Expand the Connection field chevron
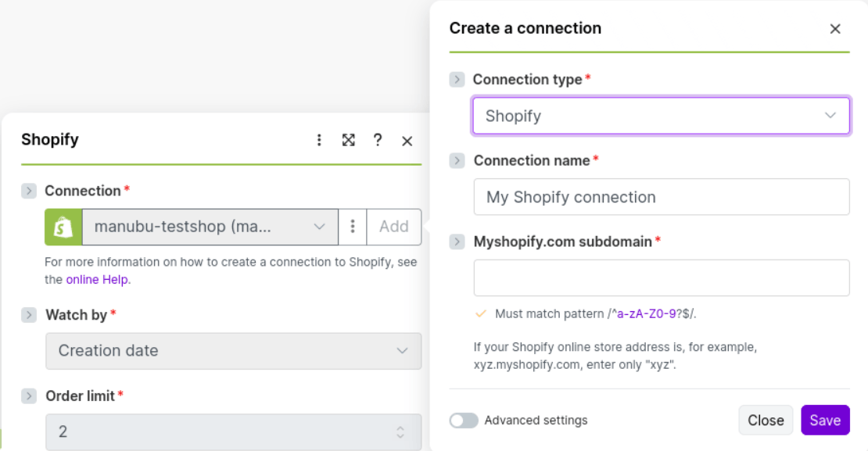Screen dimensions: 868x451 pyautogui.click(x=29, y=191)
